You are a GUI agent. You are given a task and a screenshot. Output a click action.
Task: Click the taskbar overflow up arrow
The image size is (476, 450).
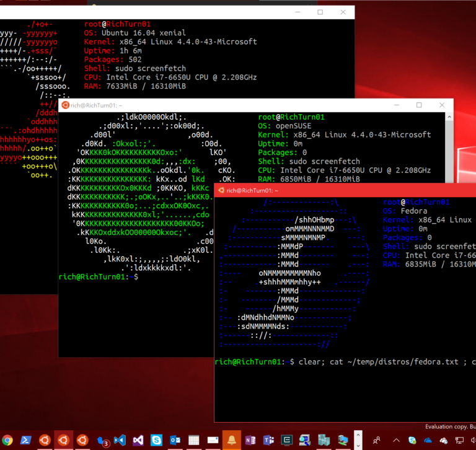coord(358,435)
